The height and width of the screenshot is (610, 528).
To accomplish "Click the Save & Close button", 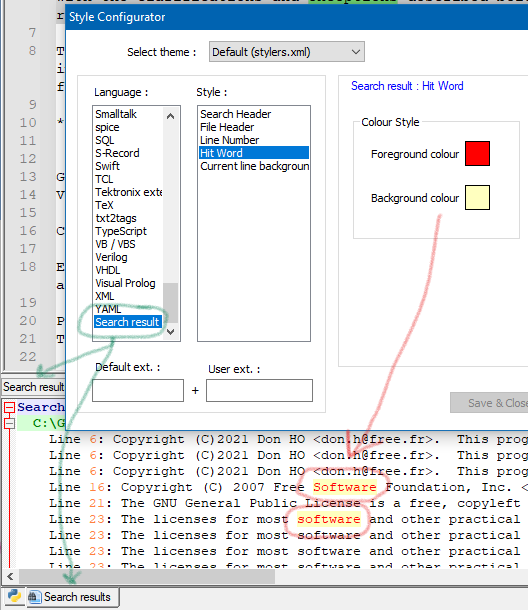I will [489, 403].
